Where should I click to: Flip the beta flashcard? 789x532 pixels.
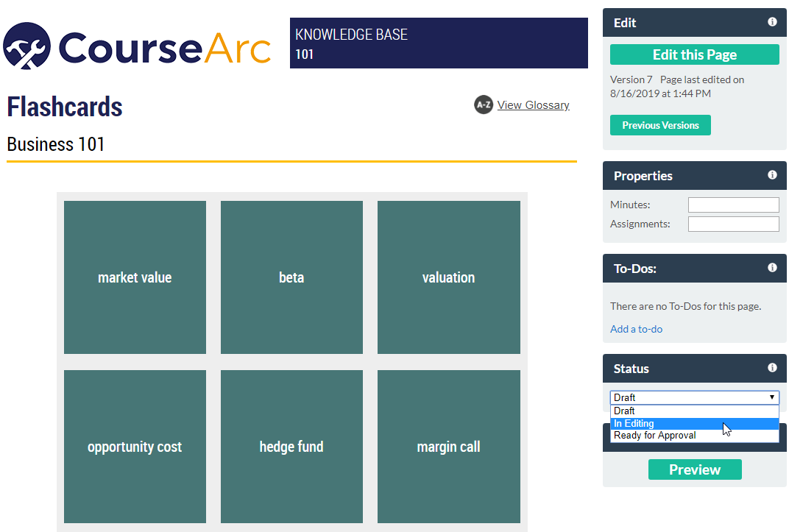[292, 277]
